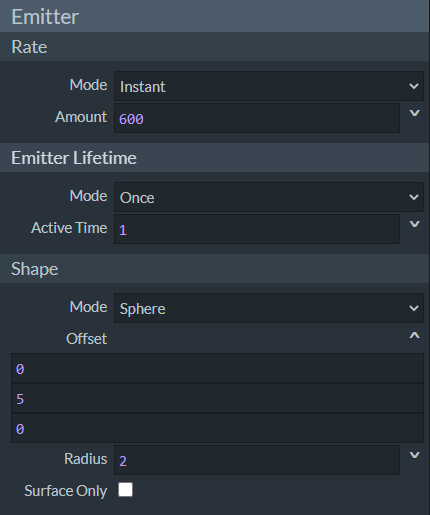Expand the Active Time chevron
Image resolution: width=430 pixels, height=515 pixels.
[x=414, y=224]
